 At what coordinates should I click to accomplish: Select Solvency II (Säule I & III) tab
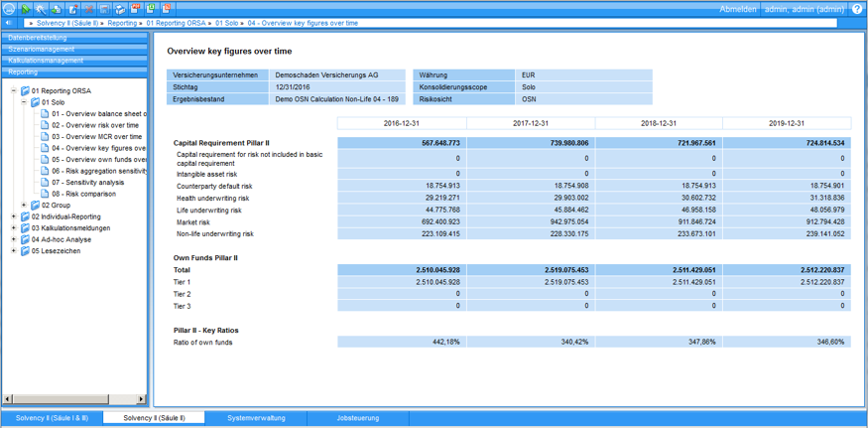point(52,418)
